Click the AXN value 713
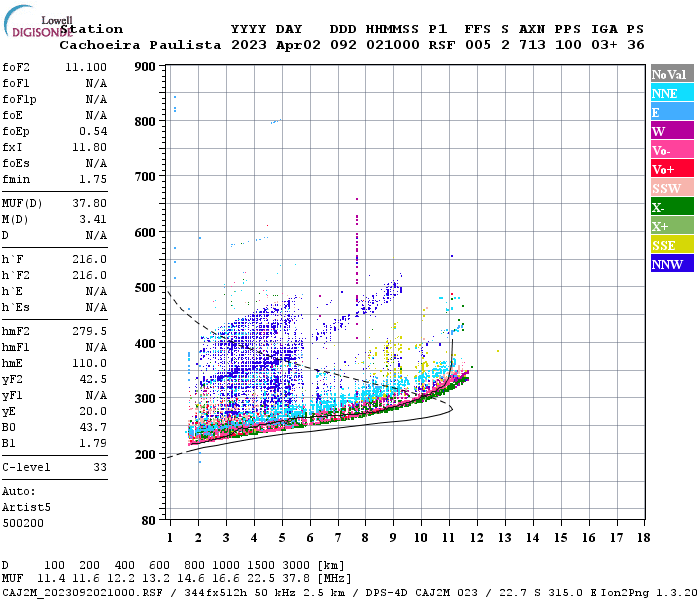 click(x=532, y=45)
